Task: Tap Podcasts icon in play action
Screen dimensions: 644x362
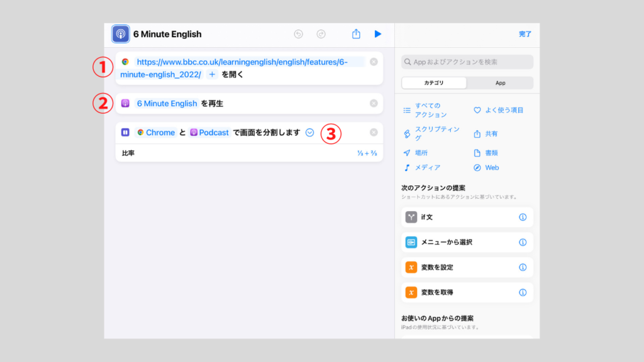Action: (125, 104)
